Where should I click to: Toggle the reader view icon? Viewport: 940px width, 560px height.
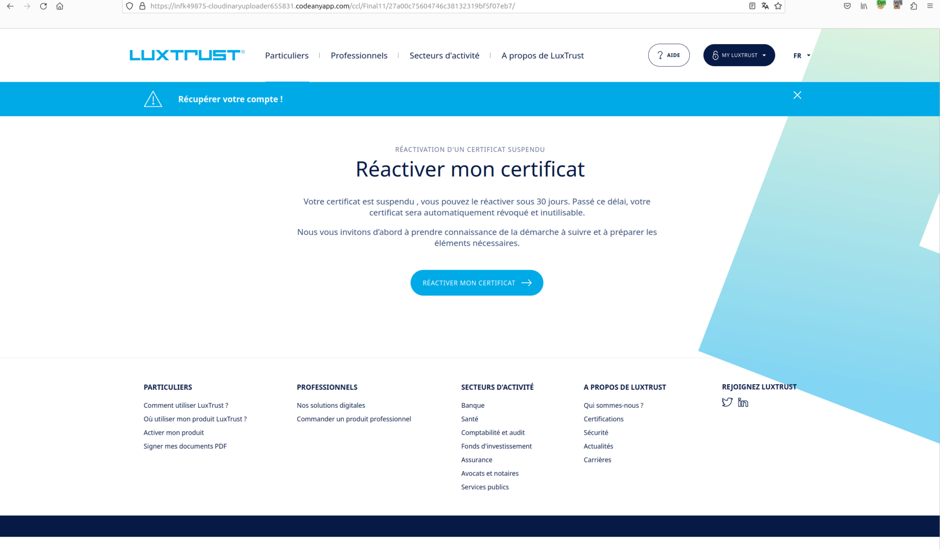coord(752,6)
